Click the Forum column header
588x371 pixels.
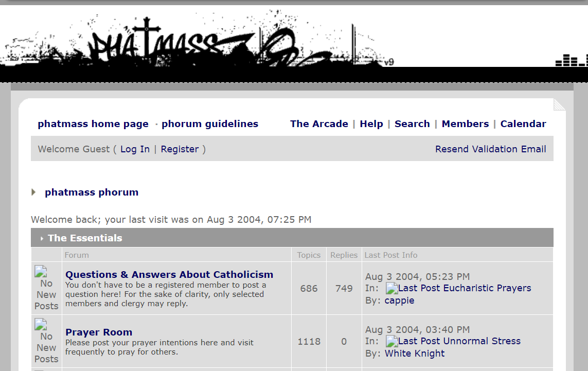click(x=77, y=255)
